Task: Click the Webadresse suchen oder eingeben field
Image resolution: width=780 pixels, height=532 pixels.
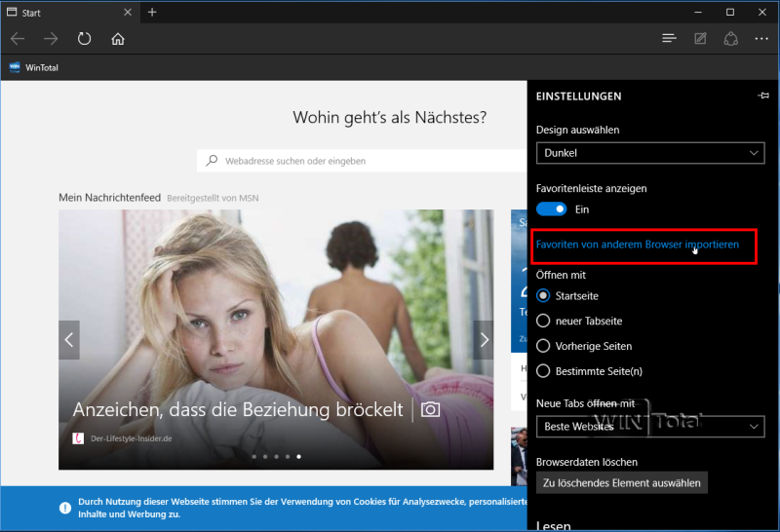Action: coord(362,161)
